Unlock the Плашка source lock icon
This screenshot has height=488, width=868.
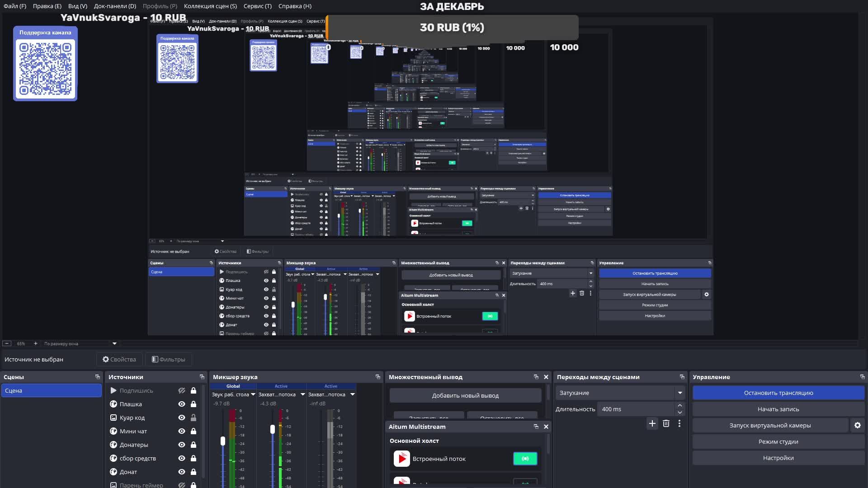193,404
